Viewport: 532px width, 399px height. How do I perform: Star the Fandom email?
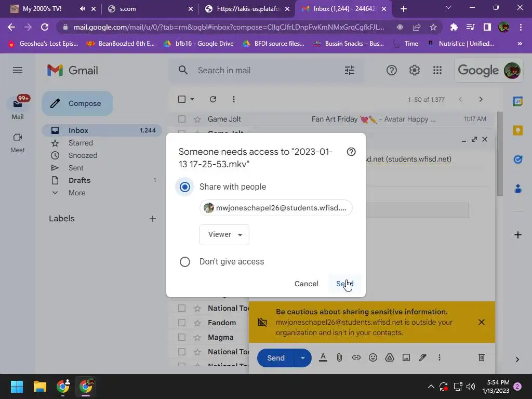tap(197, 323)
